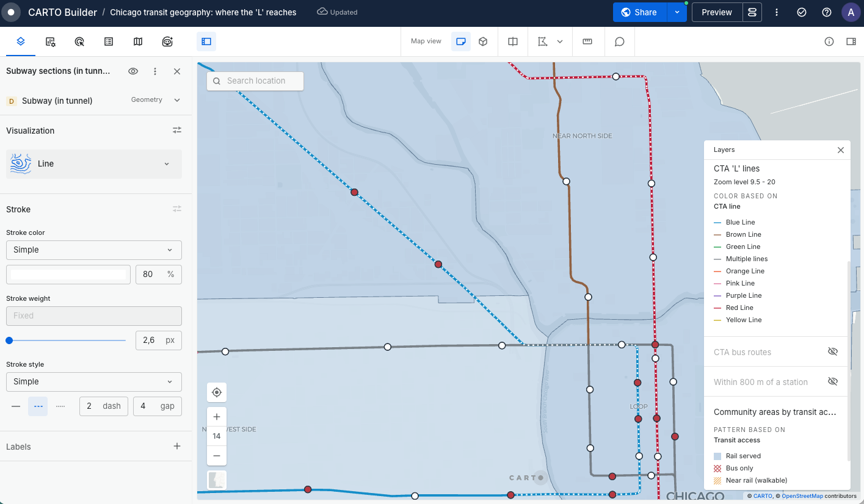This screenshot has height=504, width=864.
Task: Close the Subway sections layer panel
Action: tap(177, 71)
